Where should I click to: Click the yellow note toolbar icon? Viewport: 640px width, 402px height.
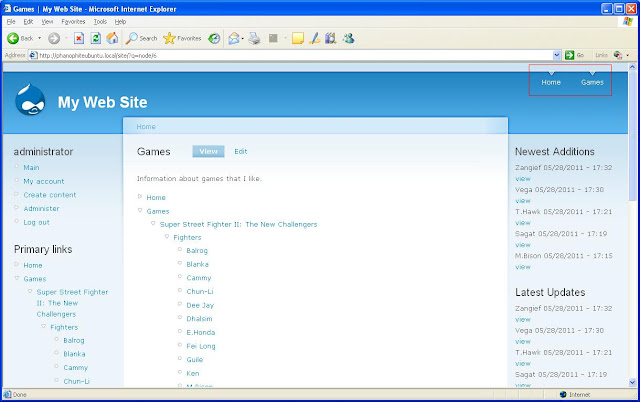point(298,38)
